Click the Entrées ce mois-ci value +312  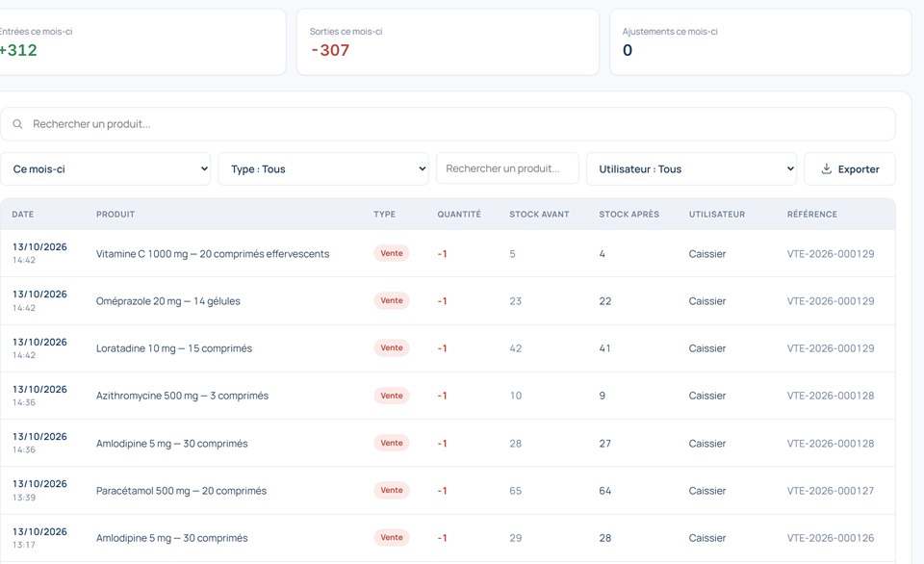(x=17, y=50)
